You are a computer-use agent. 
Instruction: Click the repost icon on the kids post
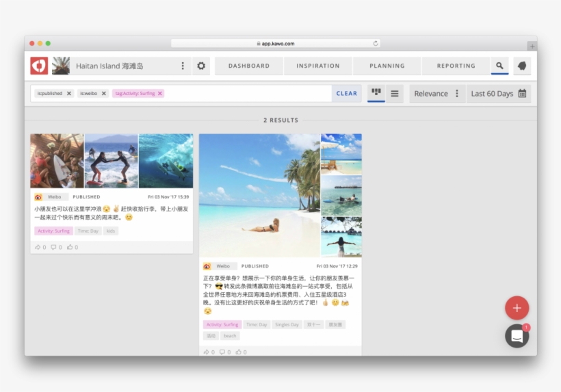[38, 247]
